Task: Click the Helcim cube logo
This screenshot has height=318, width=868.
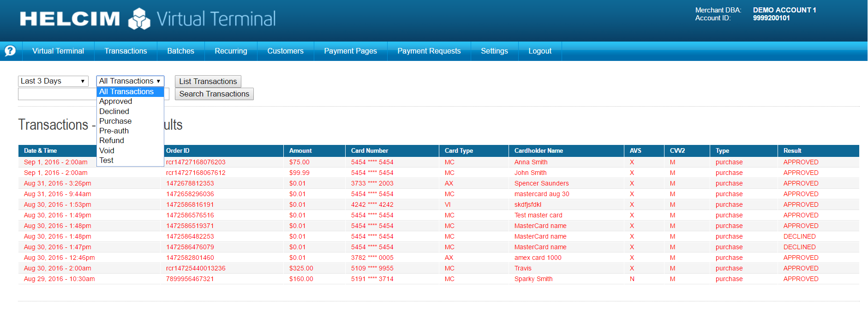Action: pos(139,19)
